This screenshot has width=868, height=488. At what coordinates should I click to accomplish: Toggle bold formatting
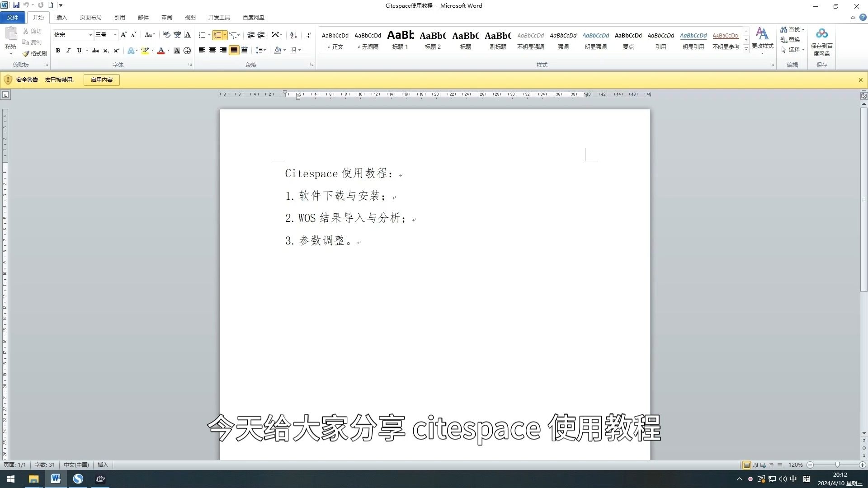click(x=58, y=51)
